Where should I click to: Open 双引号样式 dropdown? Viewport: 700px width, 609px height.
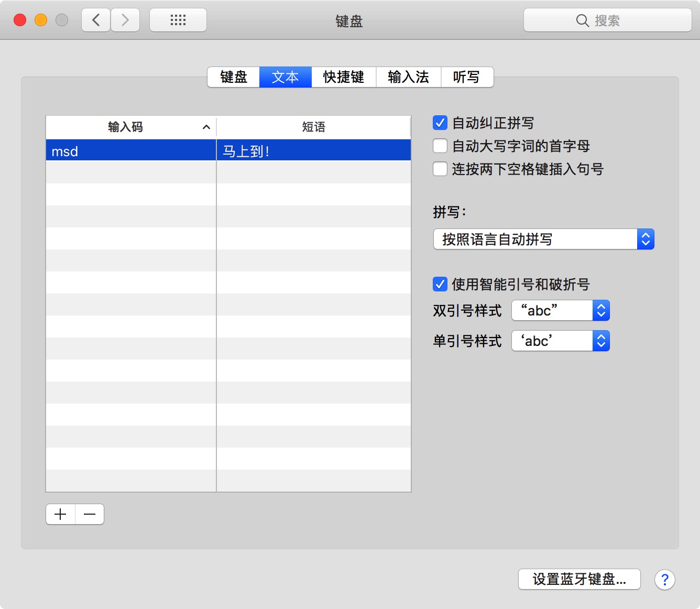tap(561, 311)
